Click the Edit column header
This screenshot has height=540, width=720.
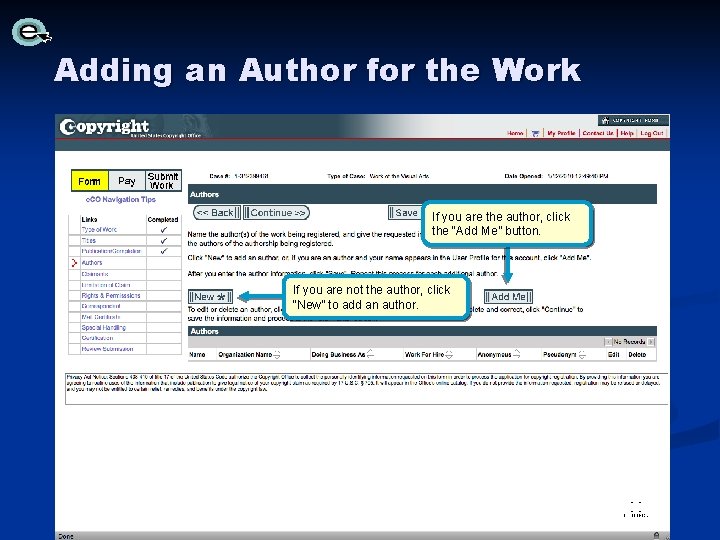(x=613, y=354)
